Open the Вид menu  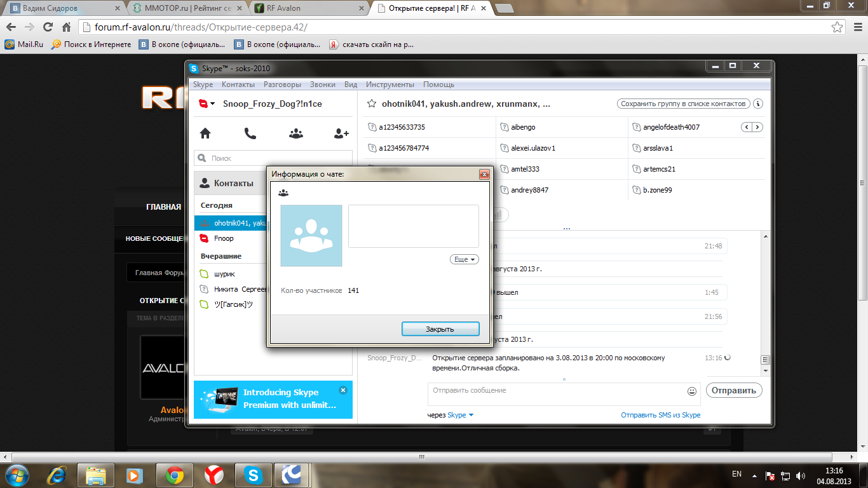pos(351,85)
